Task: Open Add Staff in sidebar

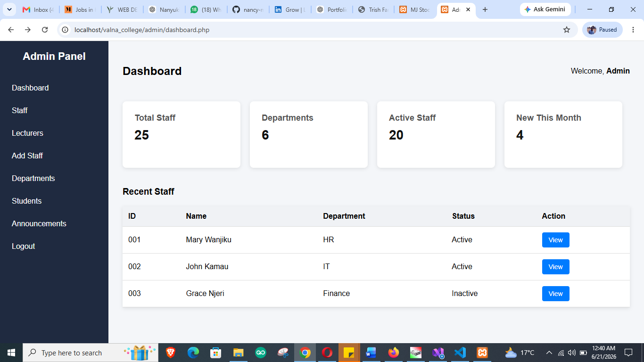Action: coord(27,156)
